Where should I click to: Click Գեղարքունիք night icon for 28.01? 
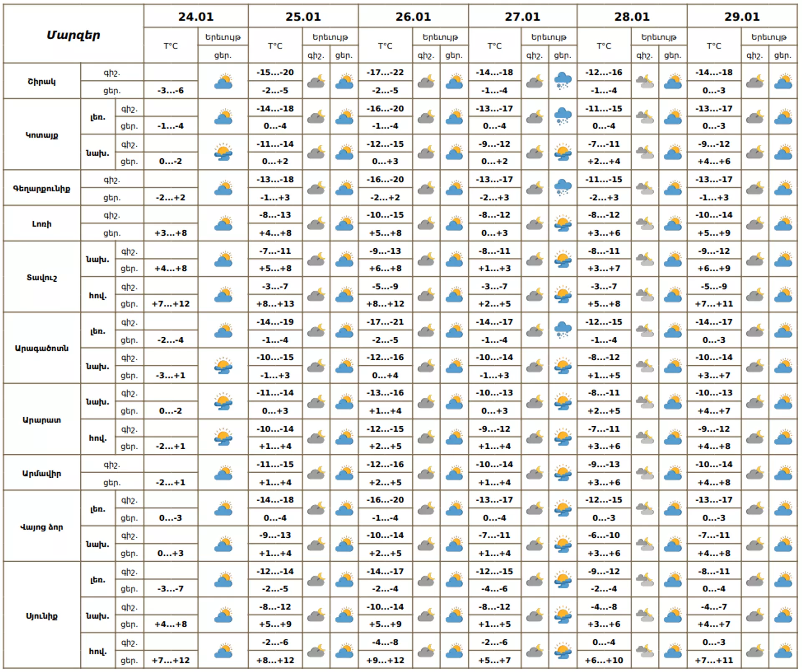click(x=645, y=188)
